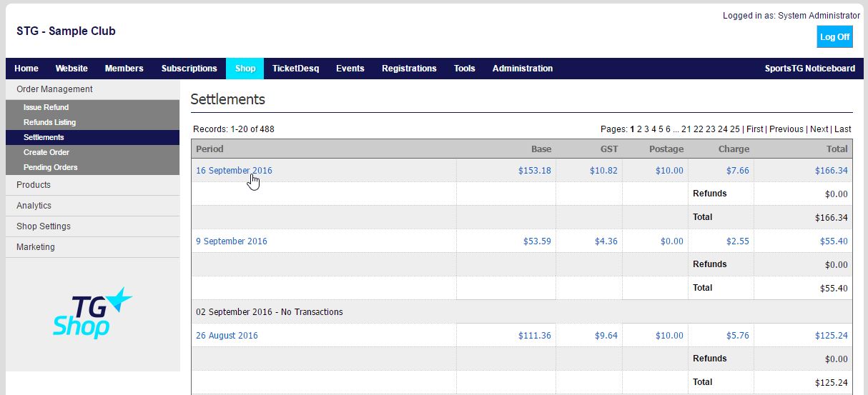Click total link $125.24
Image resolution: width=868 pixels, height=395 pixels.
pyautogui.click(x=832, y=336)
